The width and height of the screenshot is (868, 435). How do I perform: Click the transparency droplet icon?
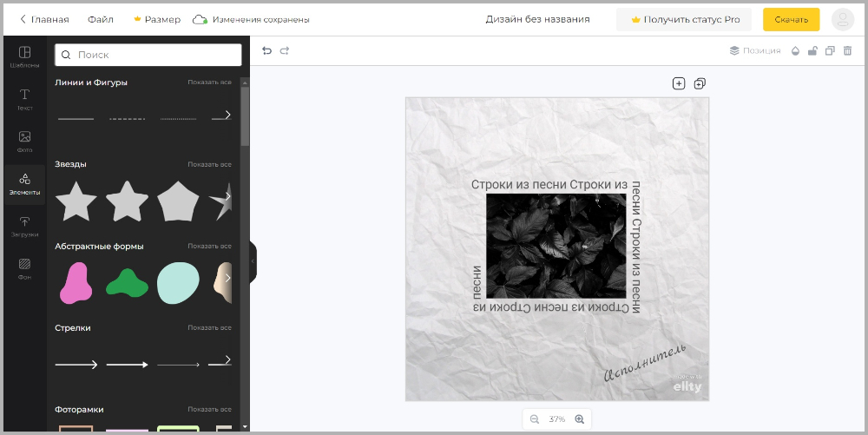click(795, 51)
